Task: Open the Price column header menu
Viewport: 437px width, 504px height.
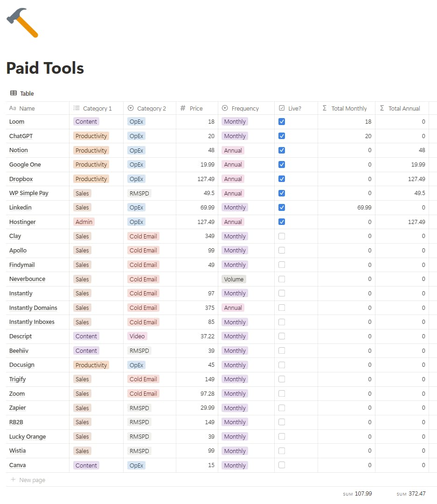Action: (197, 108)
